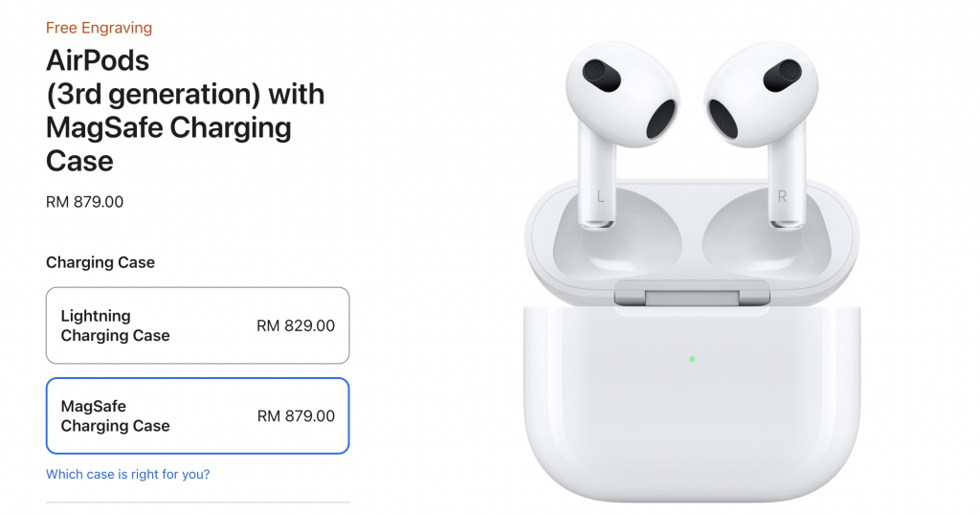Select the MagSafe Charging Case option

197,415
